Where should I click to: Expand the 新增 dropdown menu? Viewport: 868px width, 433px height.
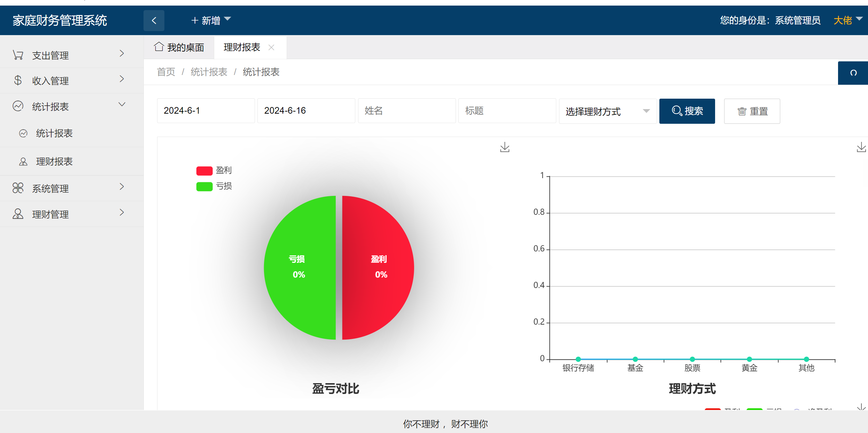coord(211,21)
